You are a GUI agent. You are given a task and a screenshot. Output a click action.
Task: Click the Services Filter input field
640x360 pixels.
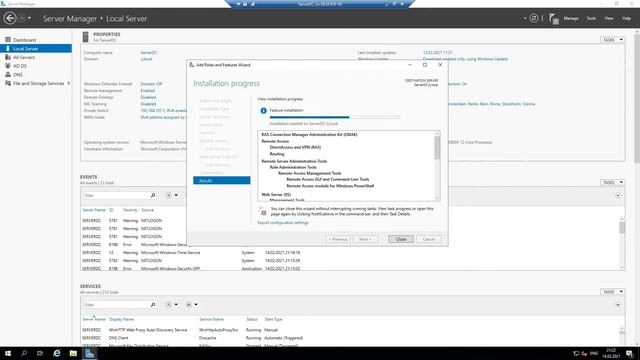pyautogui.click(x=116, y=305)
